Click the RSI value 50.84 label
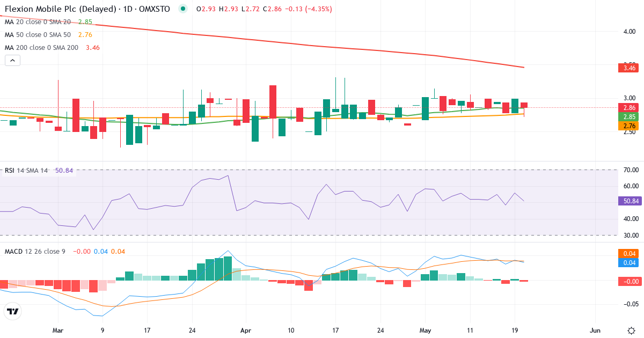This screenshot has width=644, height=338. pos(630,201)
